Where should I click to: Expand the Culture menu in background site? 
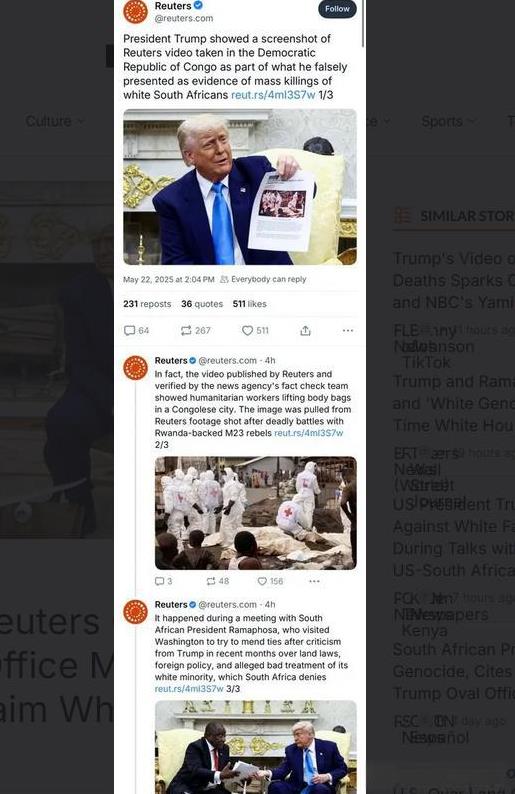pyautogui.click(x=55, y=121)
